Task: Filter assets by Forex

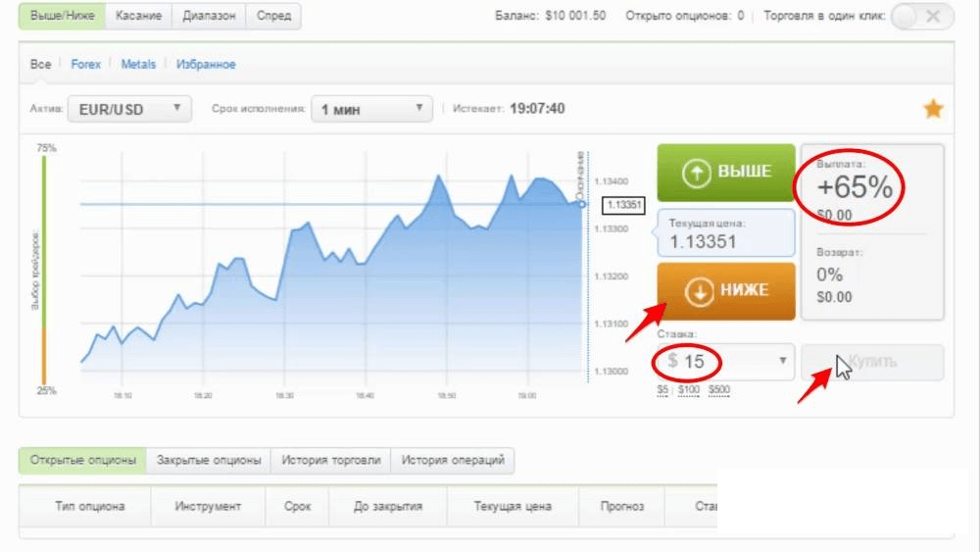Action: click(x=86, y=65)
